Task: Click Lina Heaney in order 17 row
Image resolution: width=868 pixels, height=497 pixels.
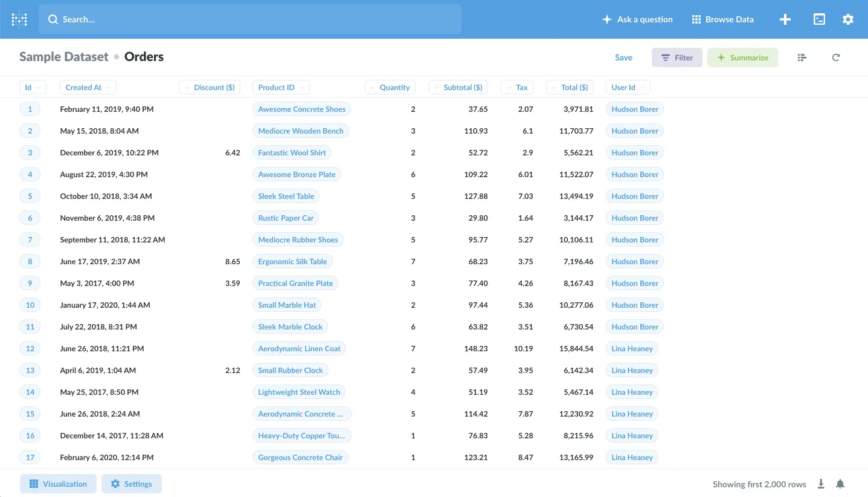Action: tap(632, 457)
